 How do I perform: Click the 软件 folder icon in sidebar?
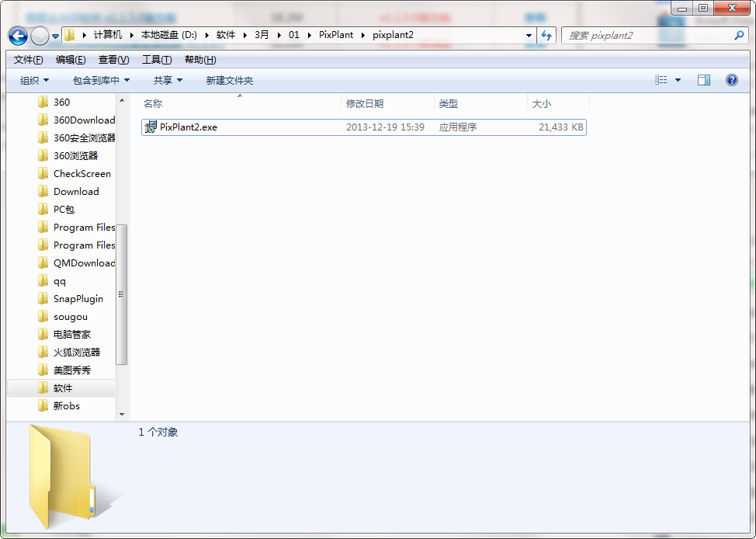click(43, 388)
